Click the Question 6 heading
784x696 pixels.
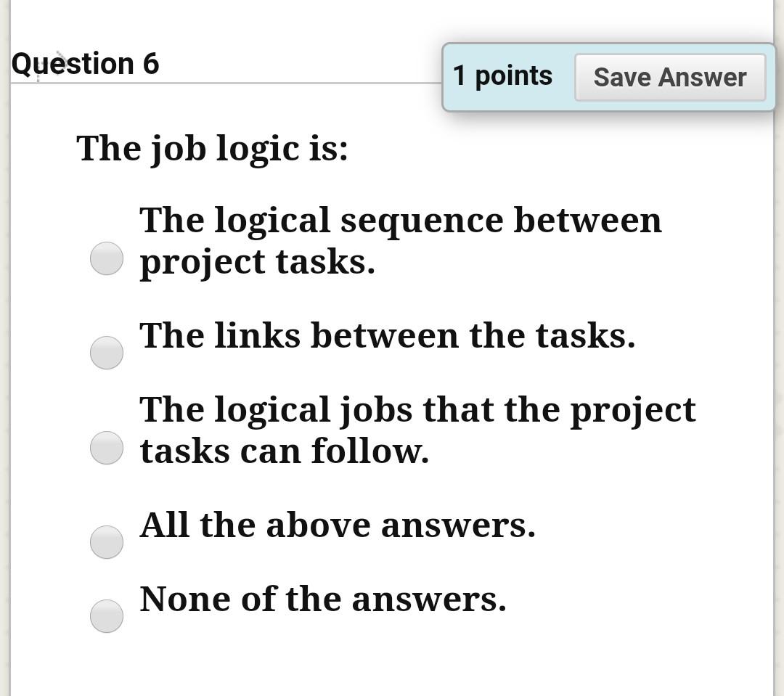coord(86,64)
